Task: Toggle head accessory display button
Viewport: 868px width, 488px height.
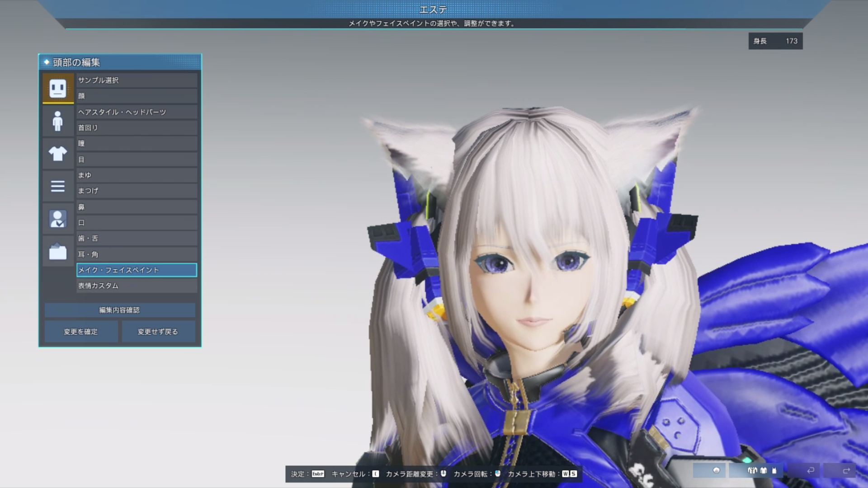Action: (716, 471)
